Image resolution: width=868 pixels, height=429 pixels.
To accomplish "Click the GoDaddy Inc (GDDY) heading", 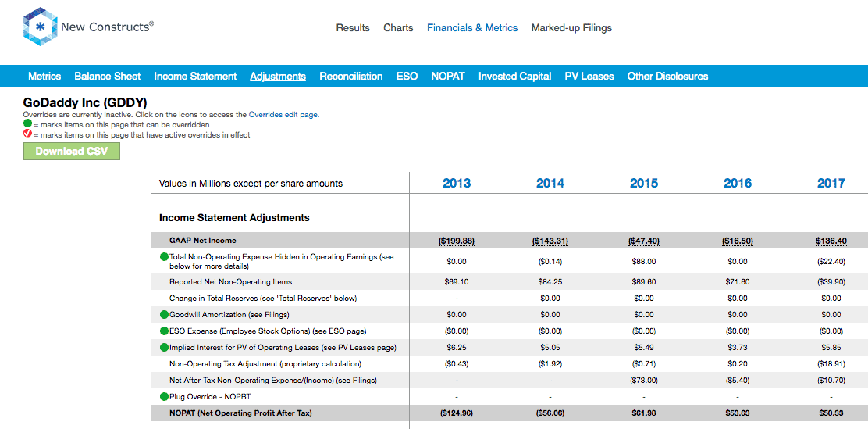I will (x=85, y=102).
